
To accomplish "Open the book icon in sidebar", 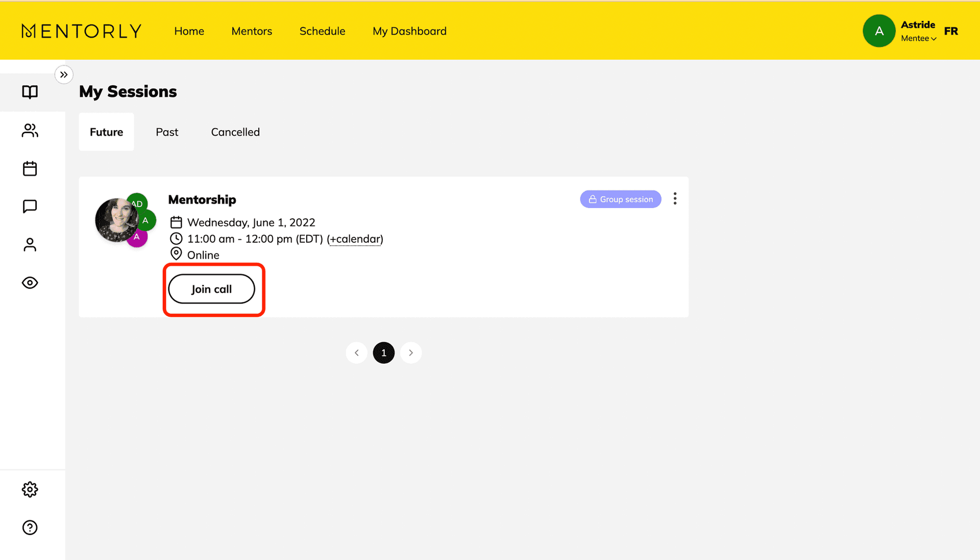I will tap(30, 92).
